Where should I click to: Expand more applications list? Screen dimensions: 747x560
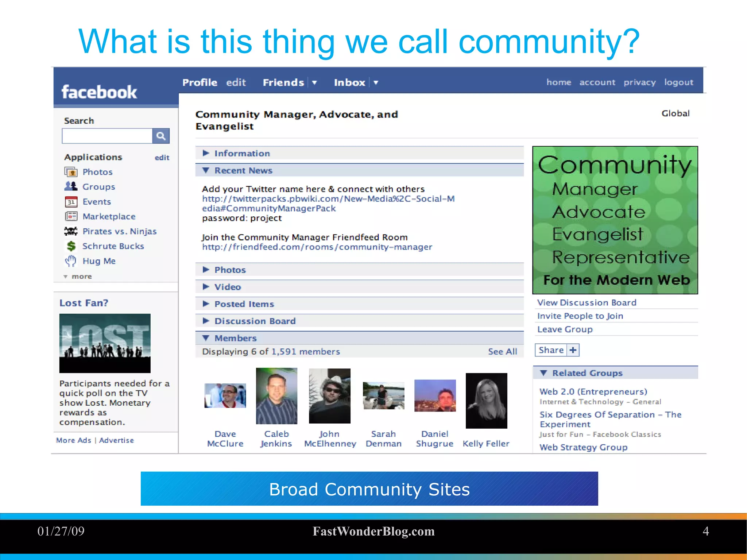click(78, 277)
